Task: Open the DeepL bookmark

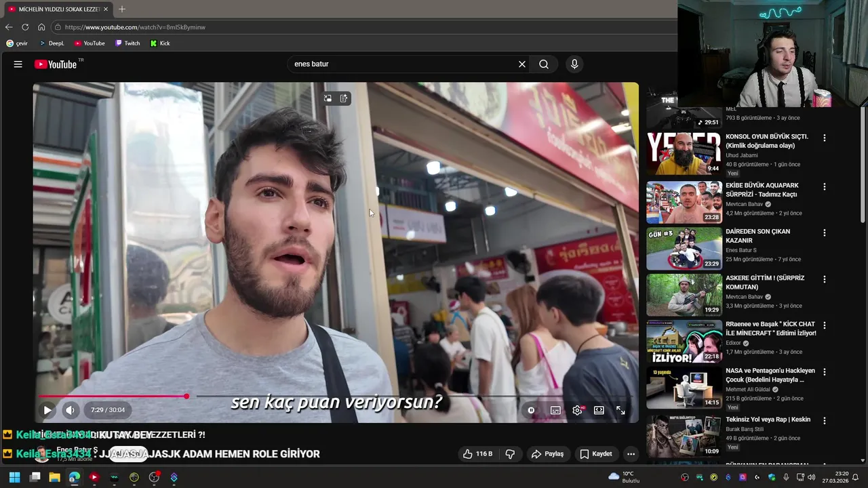Action: point(52,43)
